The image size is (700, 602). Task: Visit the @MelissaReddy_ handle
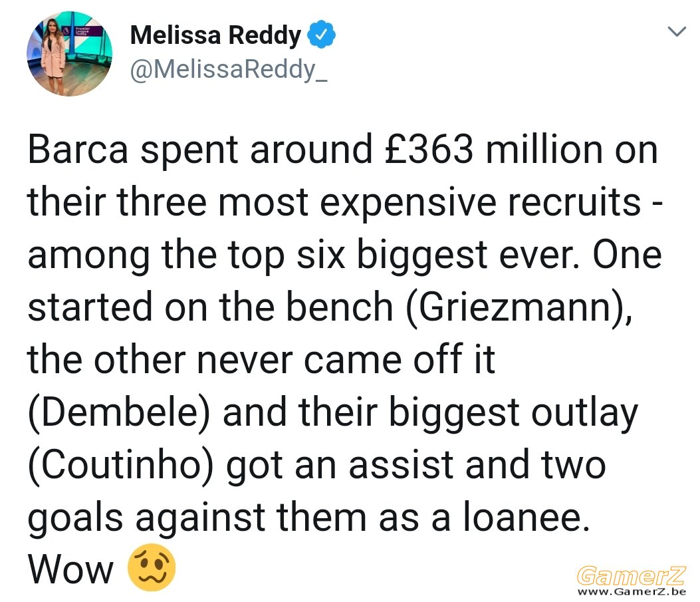click(x=229, y=70)
